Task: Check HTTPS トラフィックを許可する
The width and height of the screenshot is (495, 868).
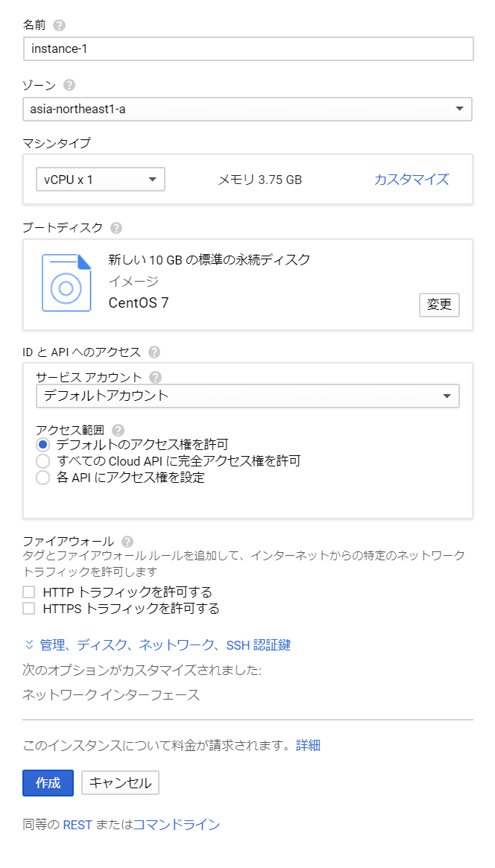Action: [29, 608]
